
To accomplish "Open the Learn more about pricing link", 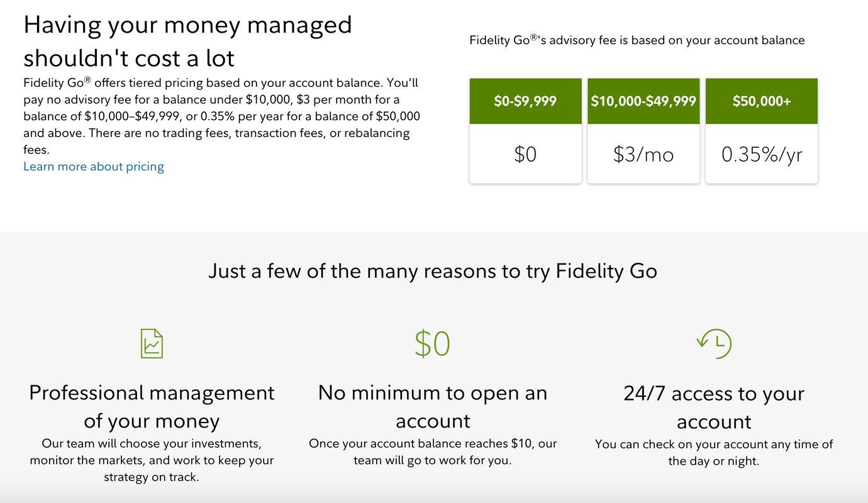I will pos(94,167).
